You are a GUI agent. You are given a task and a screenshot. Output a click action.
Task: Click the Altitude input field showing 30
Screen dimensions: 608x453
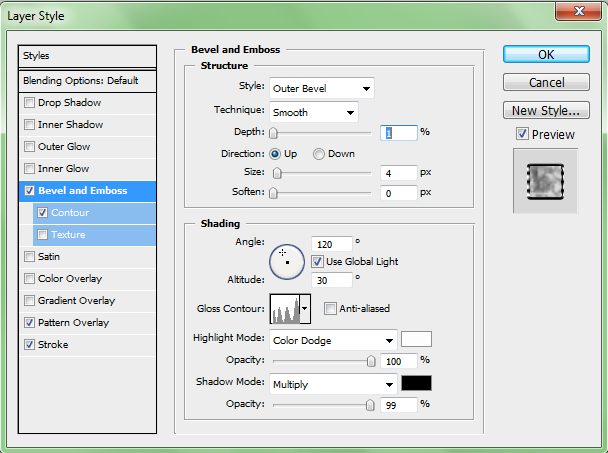(x=332, y=280)
